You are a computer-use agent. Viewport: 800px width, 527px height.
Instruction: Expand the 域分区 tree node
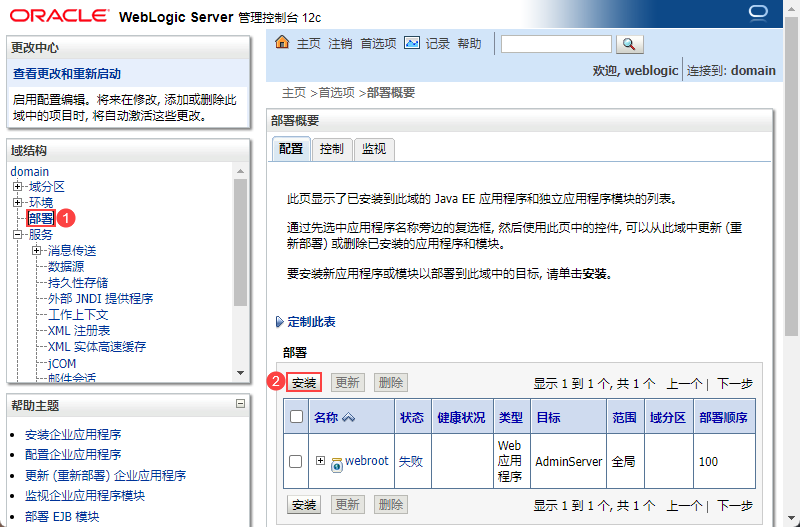click(x=18, y=186)
